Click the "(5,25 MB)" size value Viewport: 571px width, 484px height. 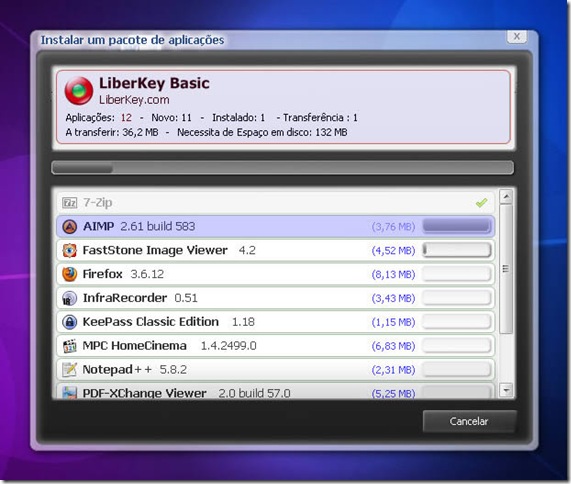pos(393,394)
